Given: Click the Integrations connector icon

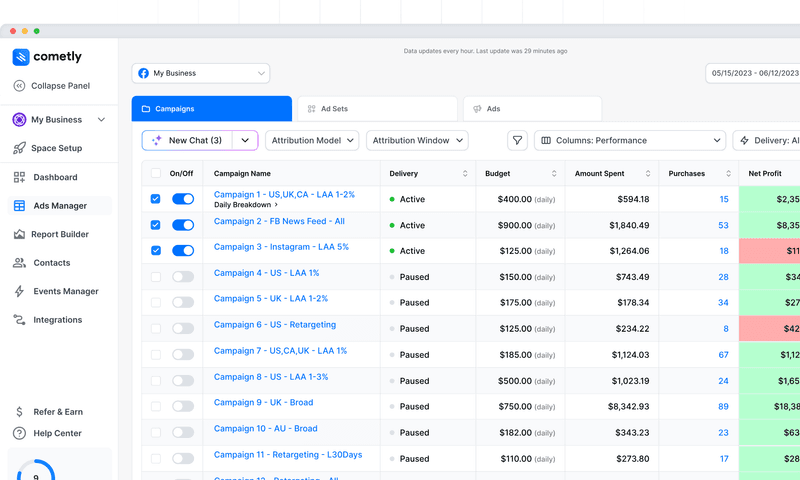Looking at the screenshot, I should [x=19, y=320].
